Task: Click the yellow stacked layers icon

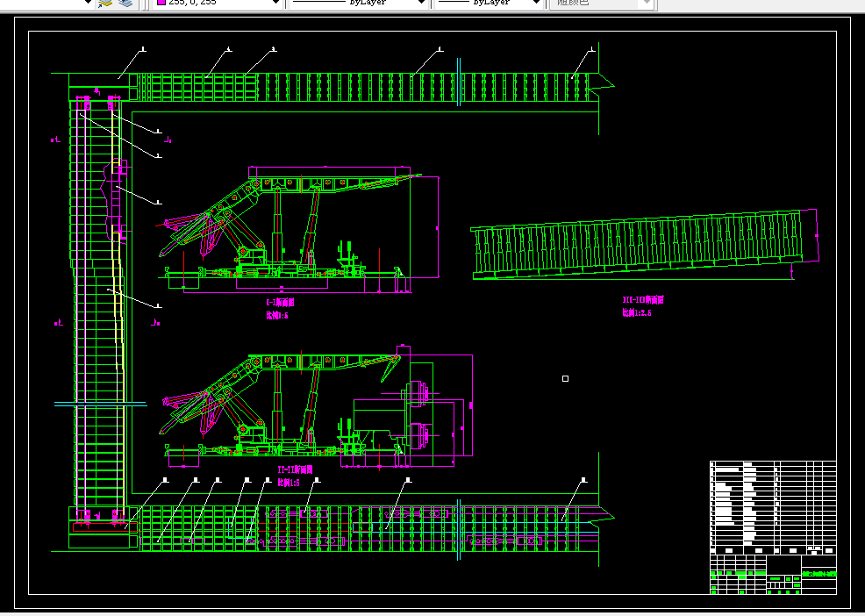Action: click(104, 4)
